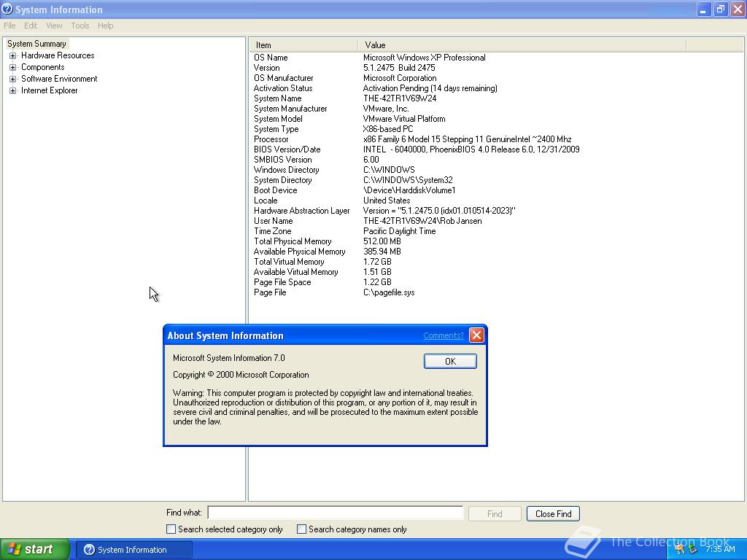Select the OS Name row
The image size is (747, 560).
[271, 58]
